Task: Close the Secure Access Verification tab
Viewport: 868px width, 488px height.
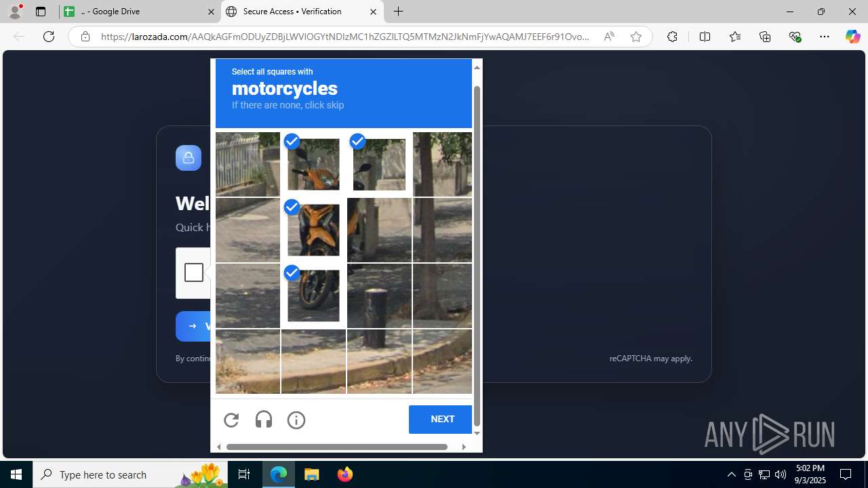Action: coord(373,12)
